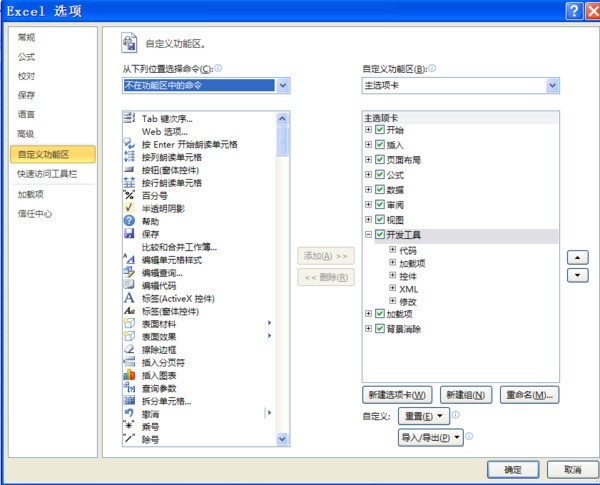Toggle the 数据 tab checkbox

tap(380, 189)
